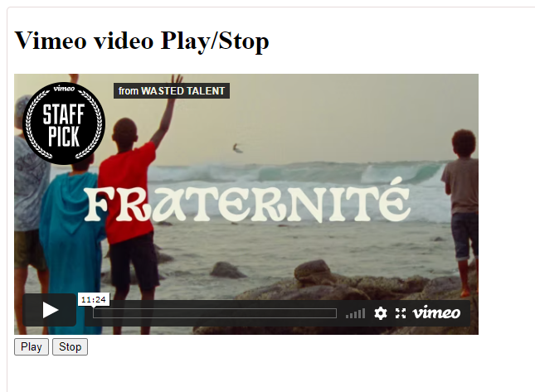The width and height of the screenshot is (535, 392).
Task: Set volume using the tallest volume bar
Action: point(364,313)
